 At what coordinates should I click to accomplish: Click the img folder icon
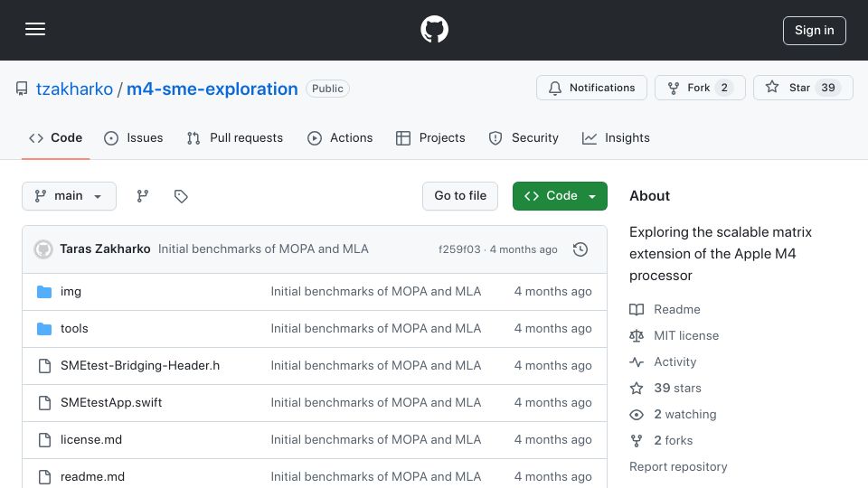pos(44,292)
